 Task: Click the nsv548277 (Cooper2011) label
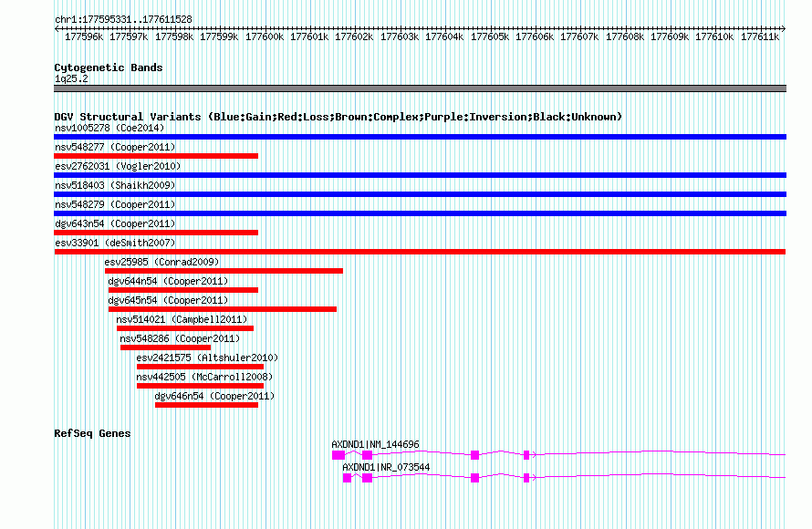[x=115, y=147]
